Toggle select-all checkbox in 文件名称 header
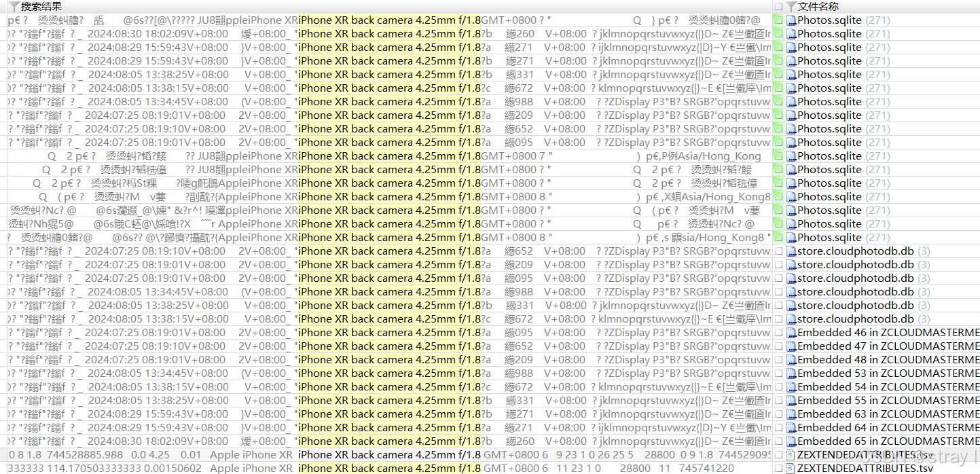Viewport: 980px width, 474px height. (778, 6)
